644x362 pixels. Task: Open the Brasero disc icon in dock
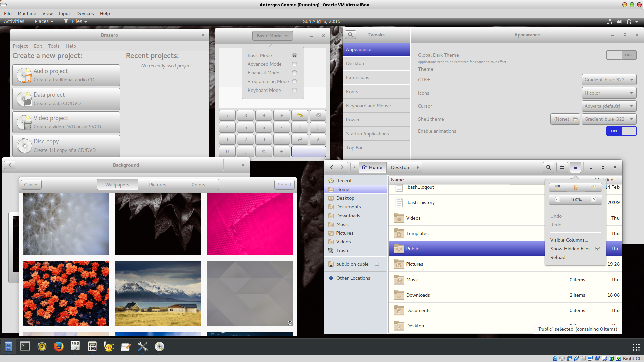point(159,346)
